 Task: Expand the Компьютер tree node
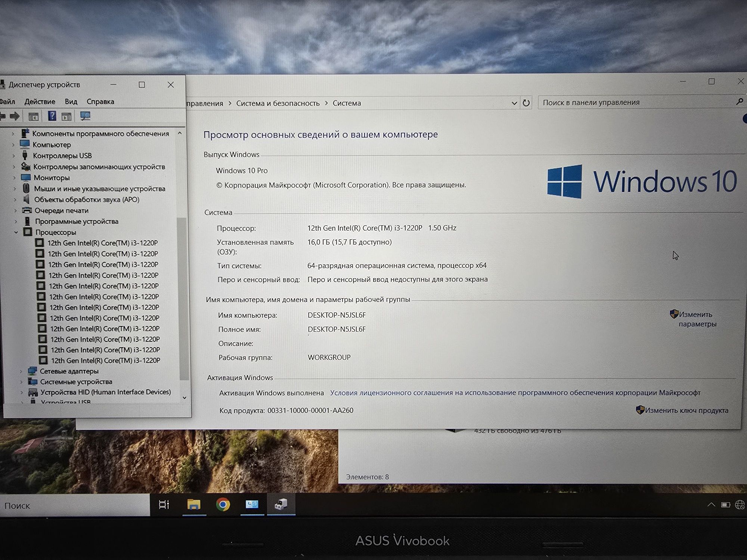[13, 144]
